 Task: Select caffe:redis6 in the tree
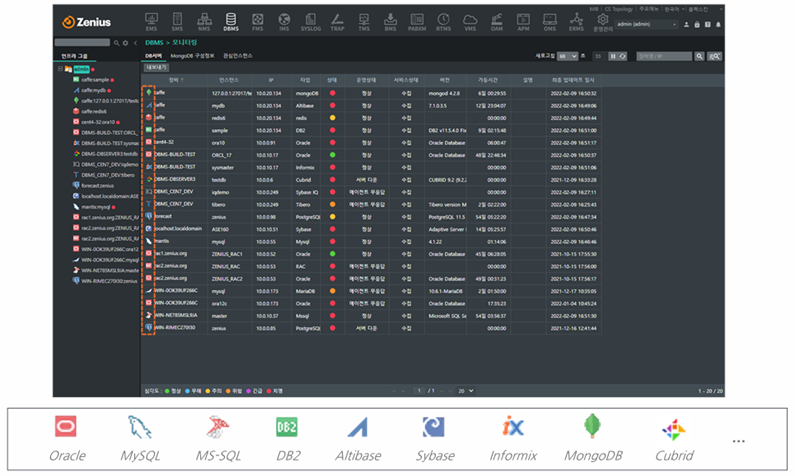point(94,112)
